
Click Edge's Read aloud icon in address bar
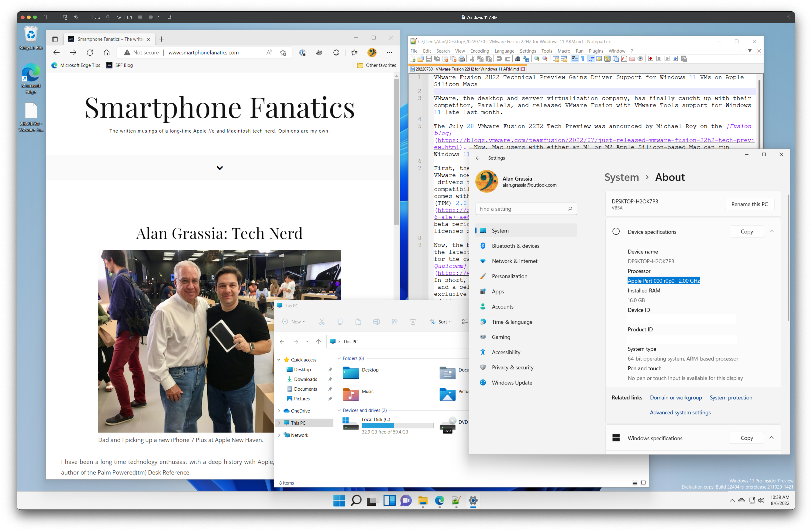click(270, 53)
